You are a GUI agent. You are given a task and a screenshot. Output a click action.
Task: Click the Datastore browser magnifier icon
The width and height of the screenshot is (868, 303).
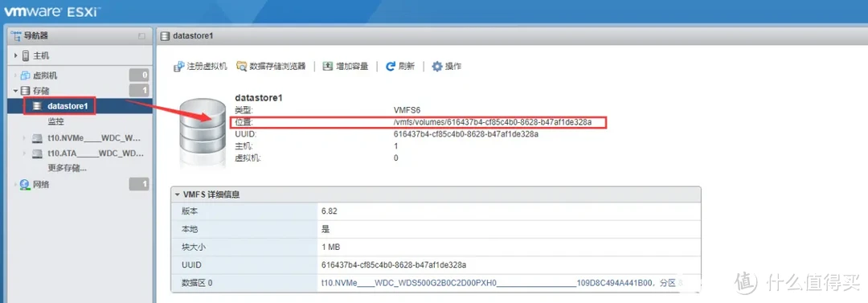(242, 67)
